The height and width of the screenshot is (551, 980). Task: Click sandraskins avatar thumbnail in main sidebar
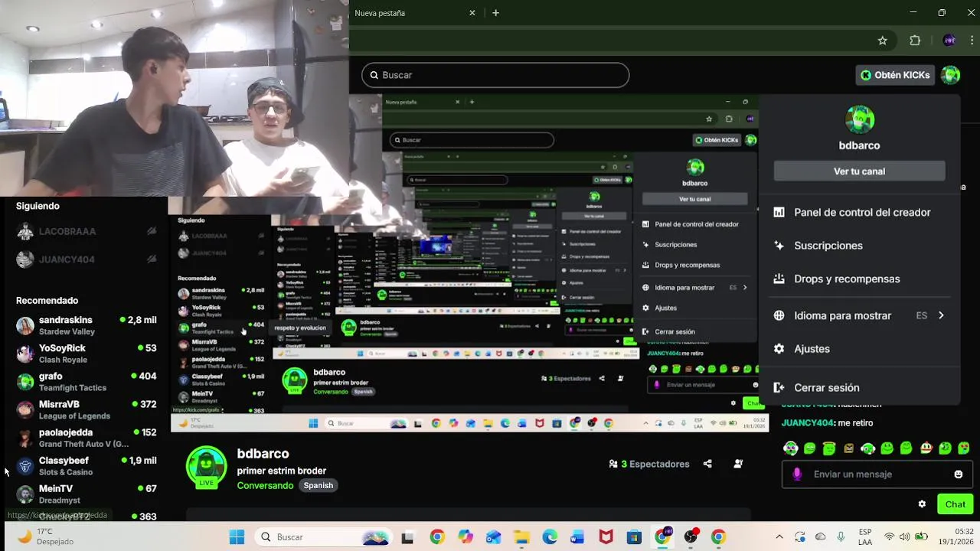point(25,326)
